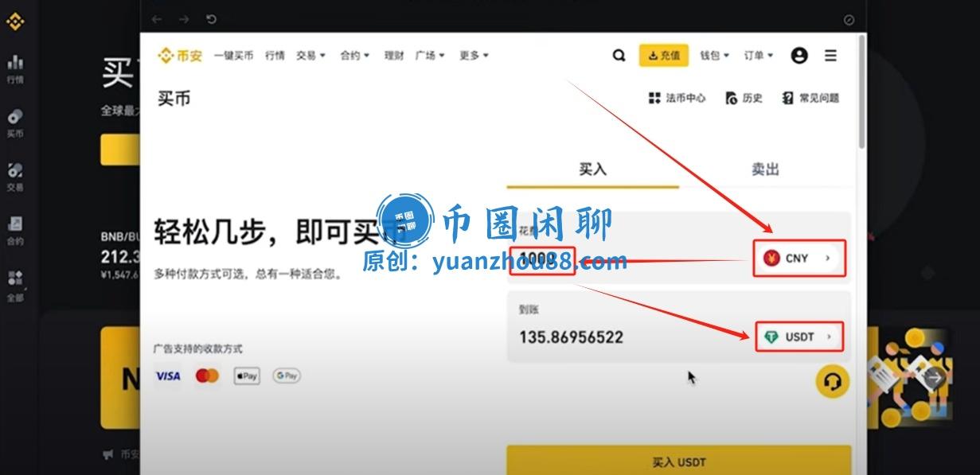
Task: Open 法币中心 fiat center
Action: (677, 98)
